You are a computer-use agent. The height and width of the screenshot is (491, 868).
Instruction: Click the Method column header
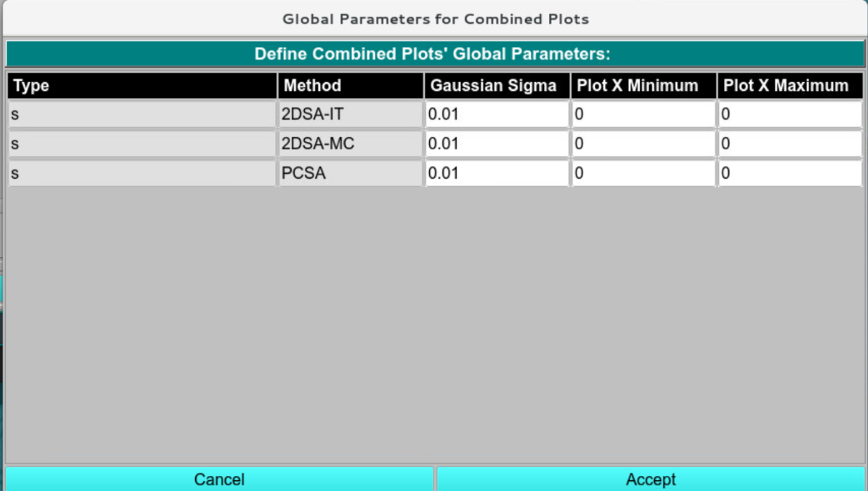point(350,86)
